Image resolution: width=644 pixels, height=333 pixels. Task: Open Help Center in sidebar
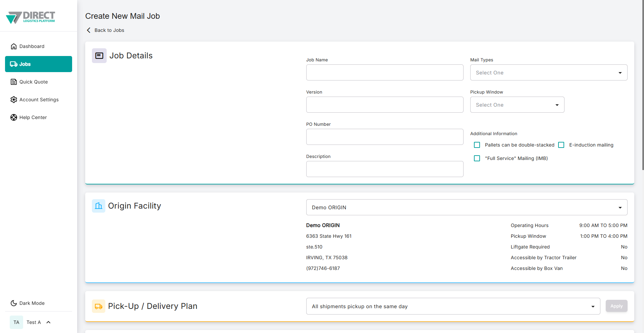(x=39, y=117)
